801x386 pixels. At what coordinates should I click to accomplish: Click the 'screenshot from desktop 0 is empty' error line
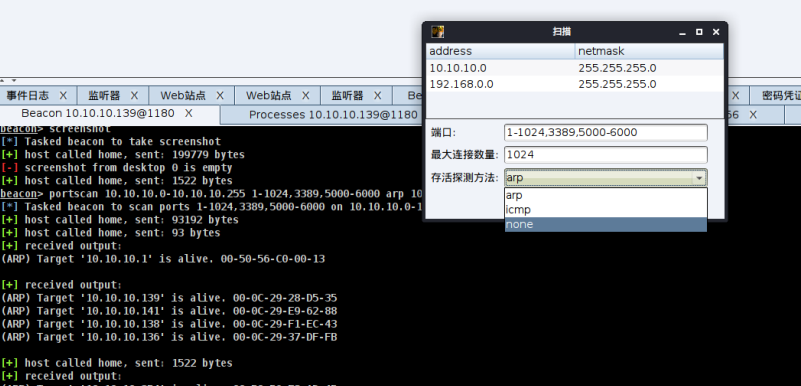point(116,167)
